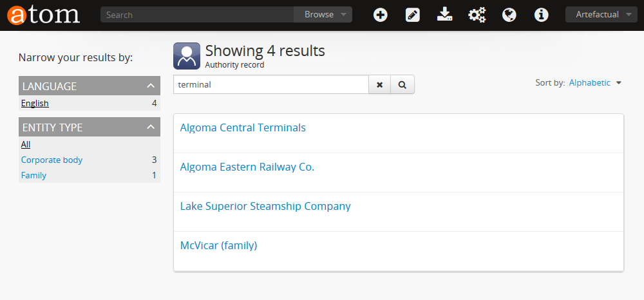Open the Admin gears icon menu
Viewport: 644px width, 300px height.
(477, 15)
